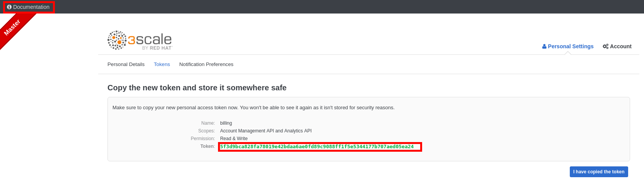Click the "BY RED HAT" logo subtitle
This screenshot has height=188, width=644.
point(157,48)
